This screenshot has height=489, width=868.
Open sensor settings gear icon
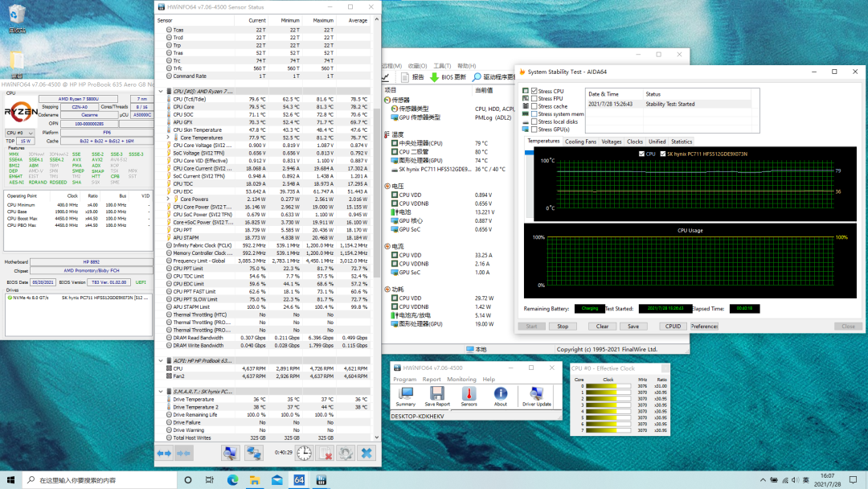coord(346,454)
